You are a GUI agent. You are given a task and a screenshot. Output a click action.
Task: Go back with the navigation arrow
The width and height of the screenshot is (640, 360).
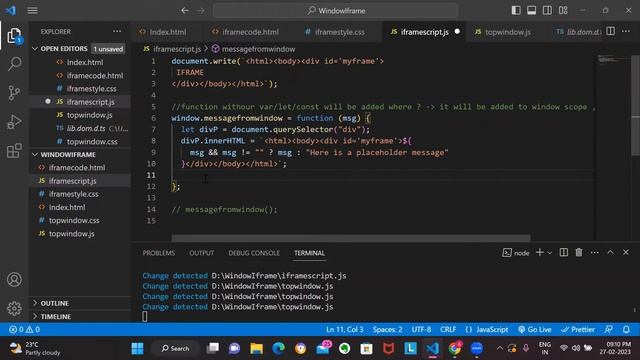pyautogui.click(x=185, y=11)
